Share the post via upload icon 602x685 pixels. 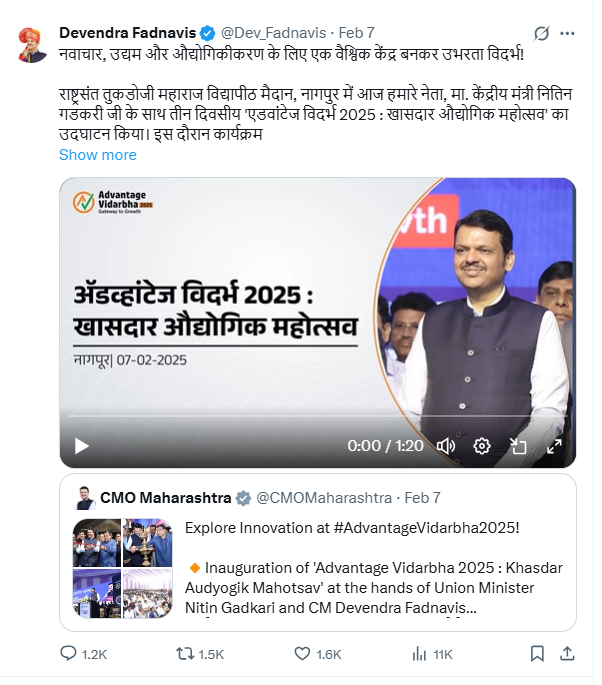(x=567, y=654)
